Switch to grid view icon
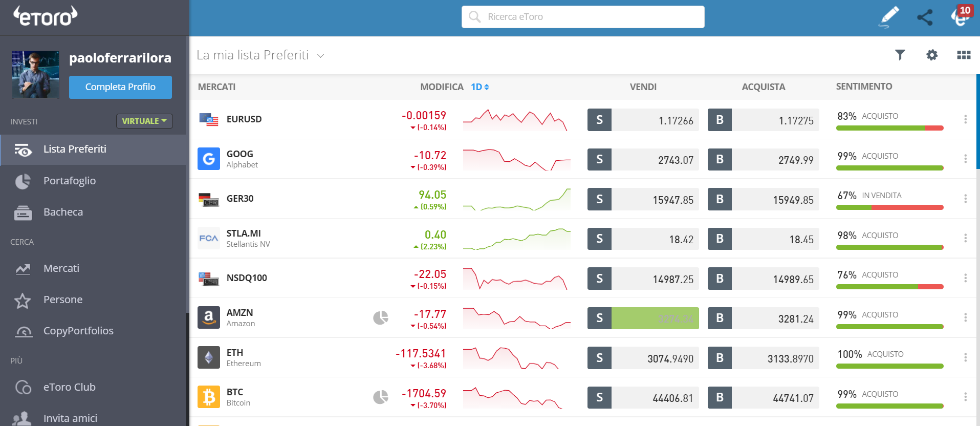The height and width of the screenshot is (426, 980). 964,55
